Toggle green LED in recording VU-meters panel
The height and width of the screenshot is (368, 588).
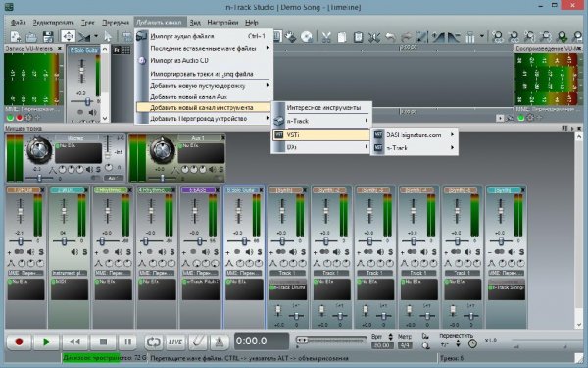(x=10, y=118)
